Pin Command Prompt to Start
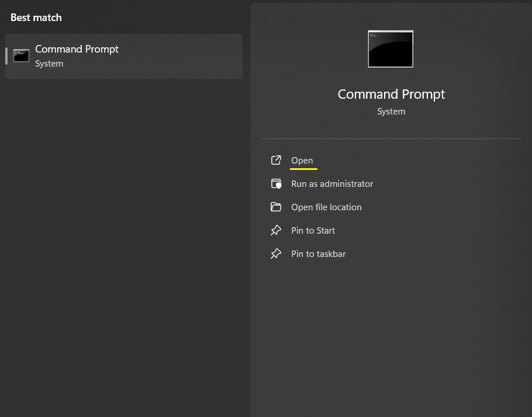Viewport: 532px width, 417px height. [313, 230]
